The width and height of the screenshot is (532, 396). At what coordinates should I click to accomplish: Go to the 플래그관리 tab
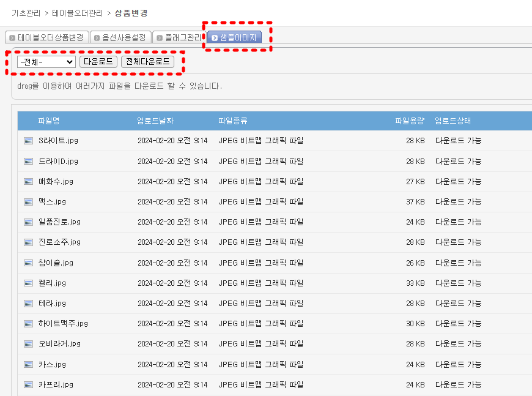point(179,37)
